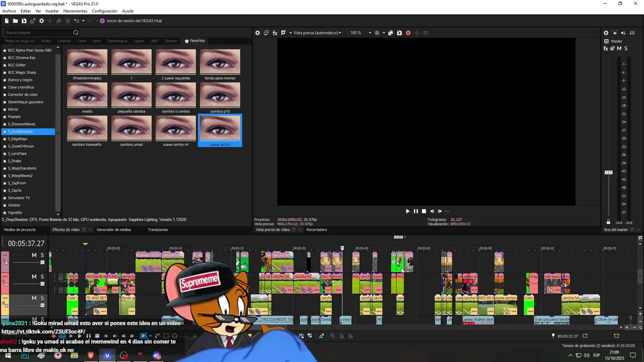
Task: Open Vista previa (automático) quality dropdown
Action: [317, 33]
